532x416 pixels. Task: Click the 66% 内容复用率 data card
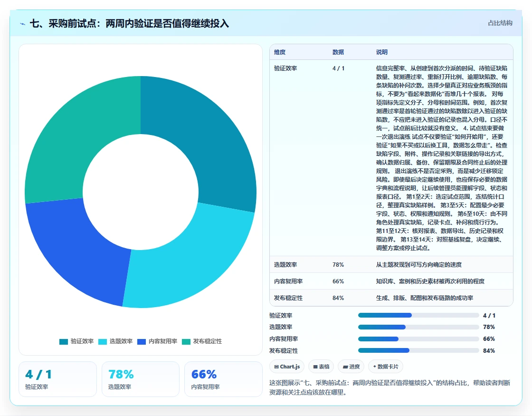point(223,379)
